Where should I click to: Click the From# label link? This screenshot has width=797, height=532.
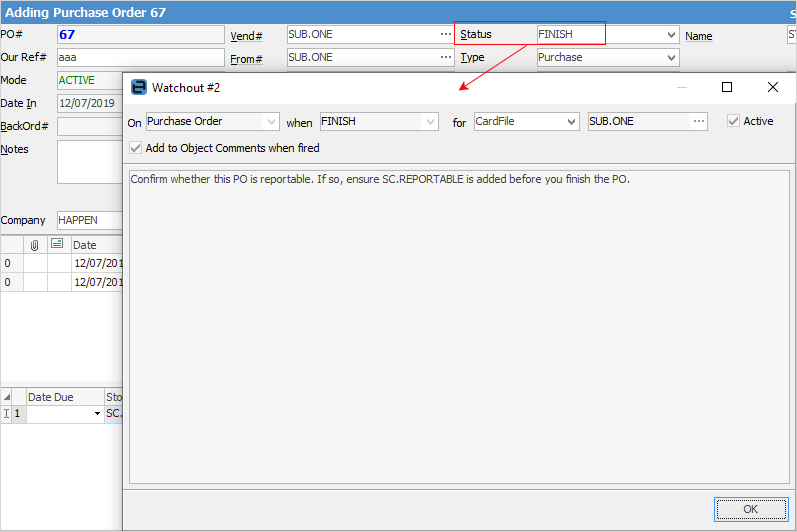pos(246,59)
